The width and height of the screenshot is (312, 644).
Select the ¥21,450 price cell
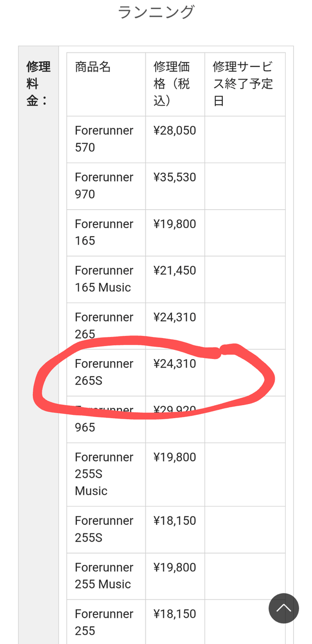click(175, 280)
